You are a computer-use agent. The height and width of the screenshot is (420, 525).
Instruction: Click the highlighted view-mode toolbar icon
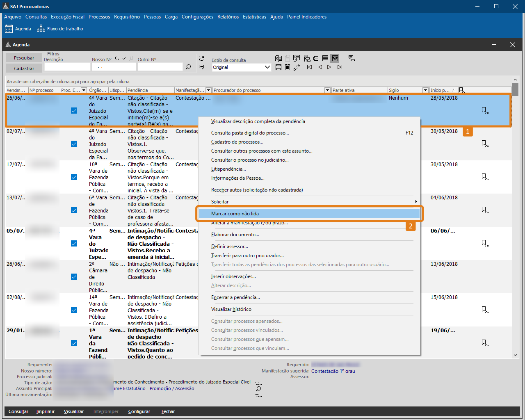point(335,58)
